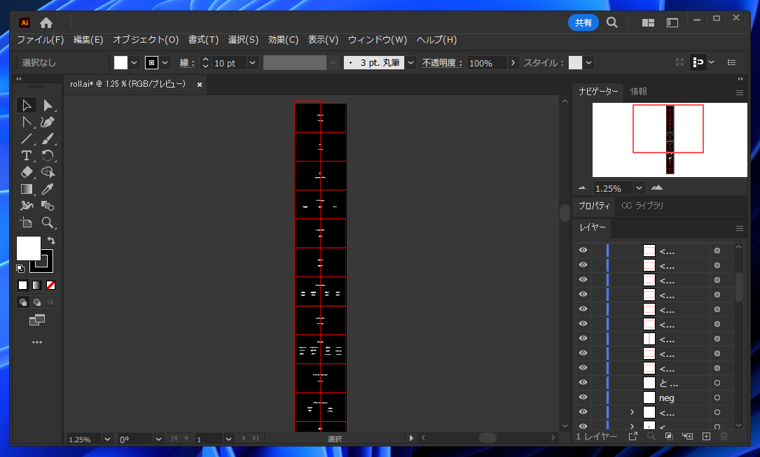Open the ウィンドウ(W) menu
This screenshot has width=760, height=457.
tap(377, 40)
